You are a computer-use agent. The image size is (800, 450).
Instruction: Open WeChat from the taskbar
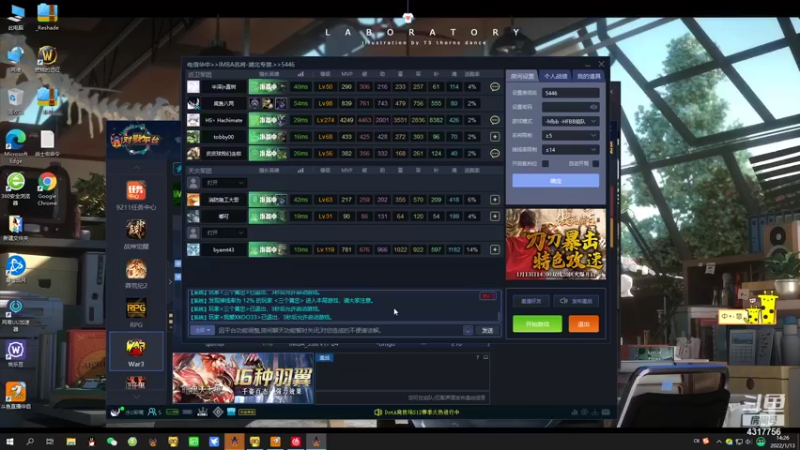[112, 441]
